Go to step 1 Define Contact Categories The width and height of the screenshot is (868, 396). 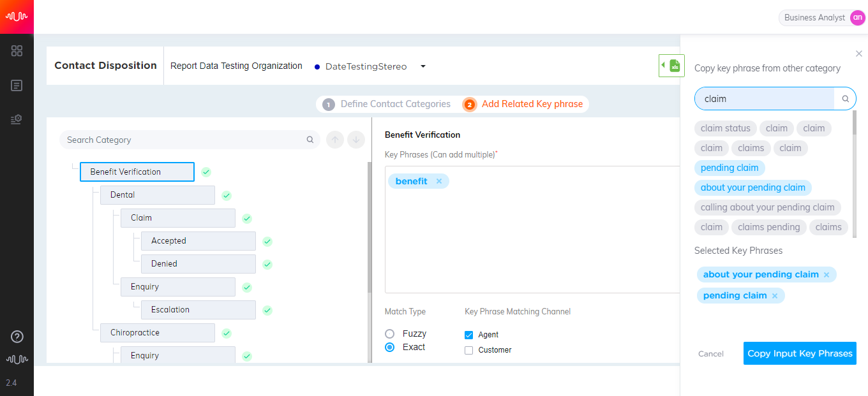[x=387, y=104]
